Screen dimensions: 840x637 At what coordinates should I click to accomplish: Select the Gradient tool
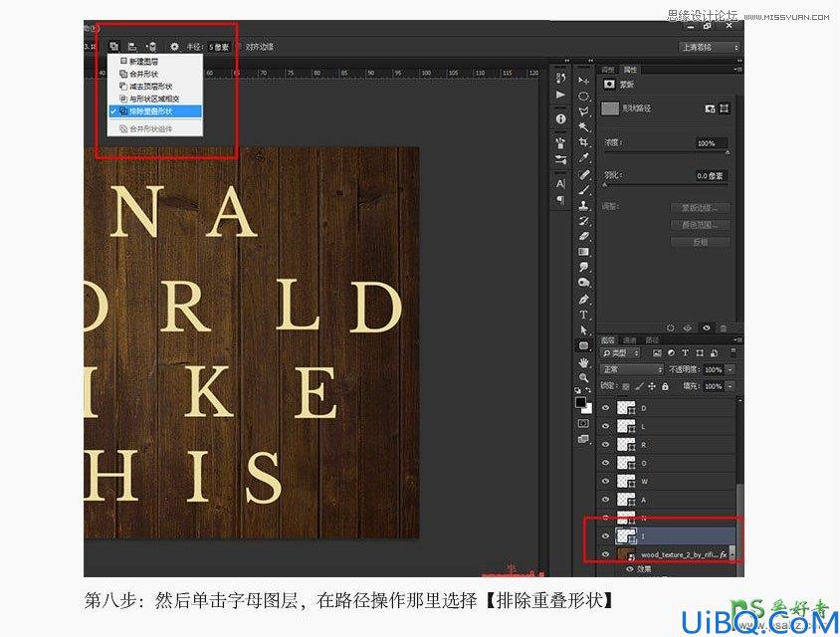(583, 252)
